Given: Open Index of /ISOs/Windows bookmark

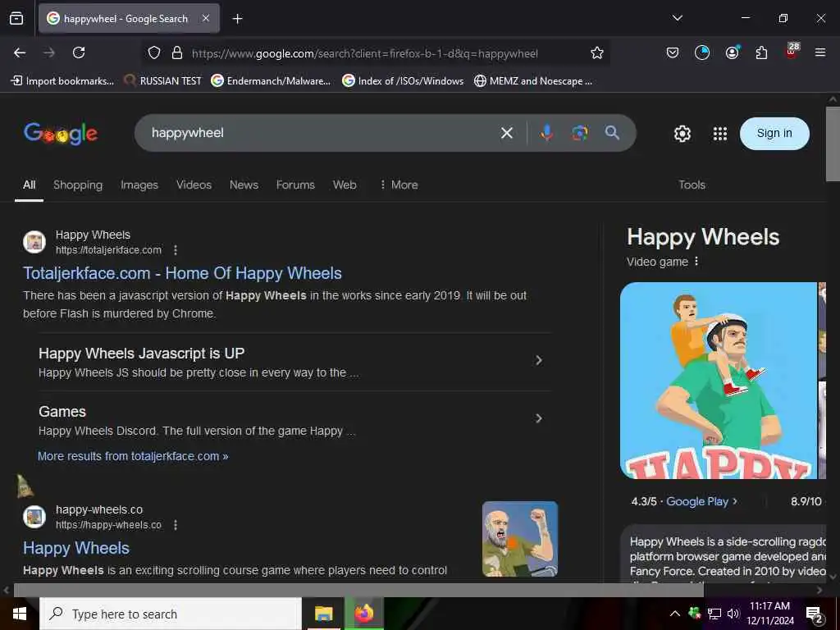Looking at the screenshot, I should pos(403,81).
